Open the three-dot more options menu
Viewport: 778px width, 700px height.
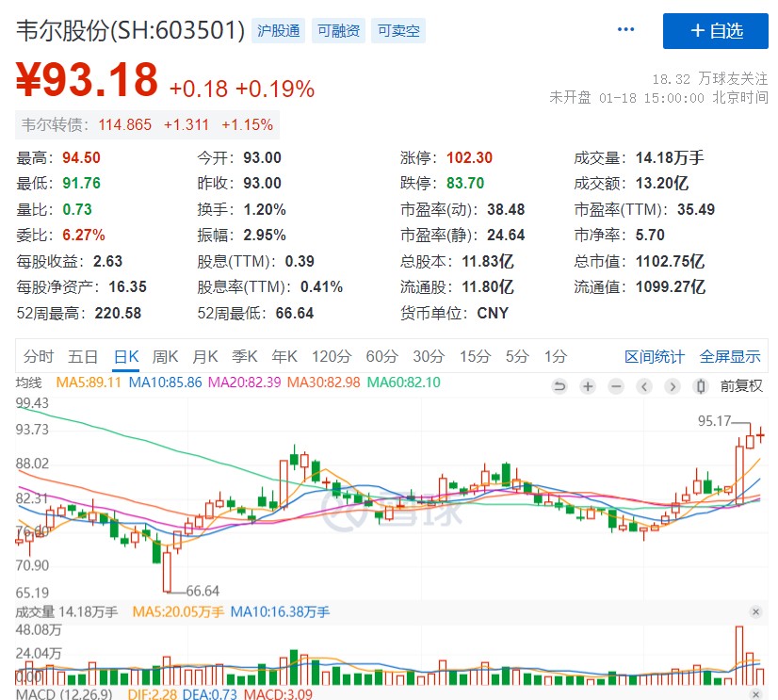[625, 30]
